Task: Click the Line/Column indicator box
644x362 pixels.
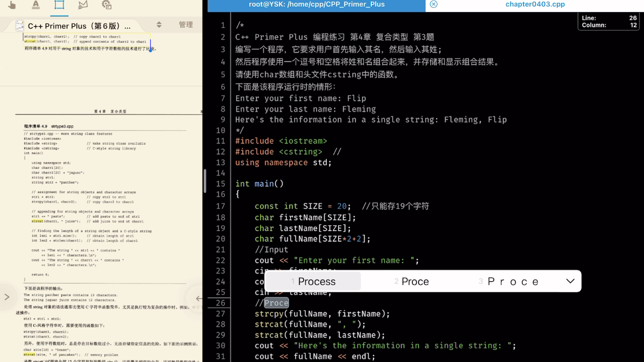Action: click(609, 21)
